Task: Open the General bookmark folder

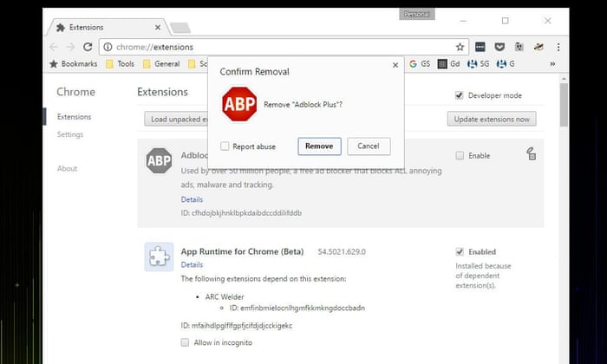Action: 161,64
